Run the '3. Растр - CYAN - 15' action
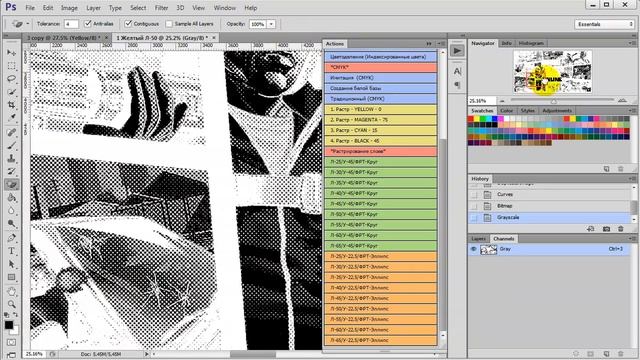The height and width of the screenshot is (360, 640). [380, 131]
